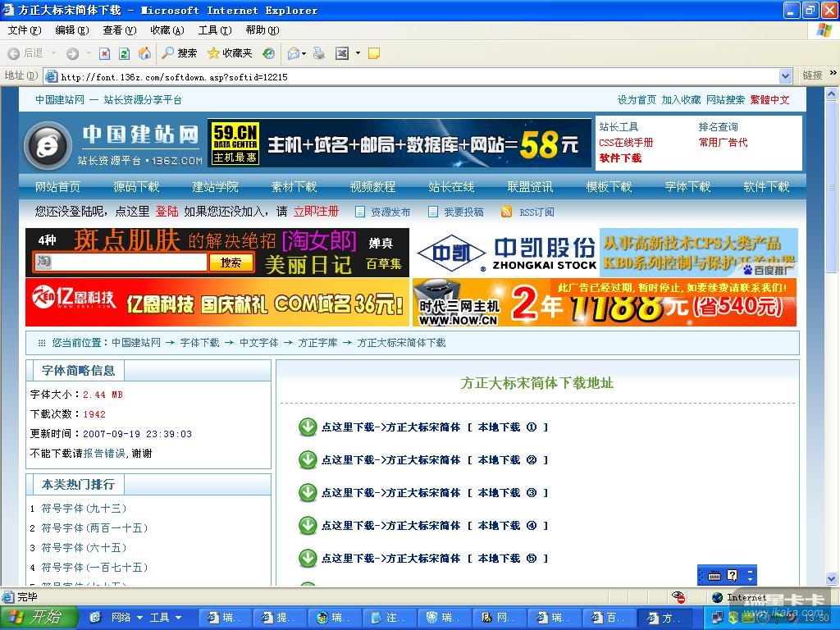
Task: Click the 亿恩科技 COM域名36元 banner
Action: [x=217, y=303]
